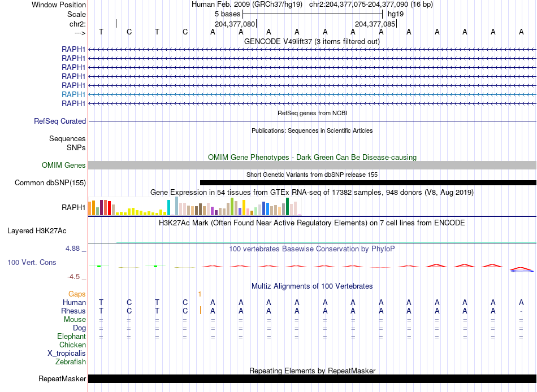The width and height of the screenshot is (537, 392).
Task: Click the Sequences track label
Action: pyautogui.click(x=67, y=138)
